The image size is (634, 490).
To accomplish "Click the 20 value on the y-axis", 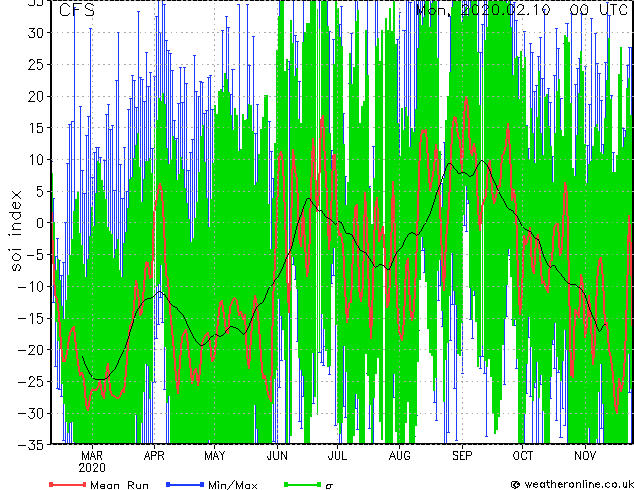I will pyautogui.click(x=36, y=96).
